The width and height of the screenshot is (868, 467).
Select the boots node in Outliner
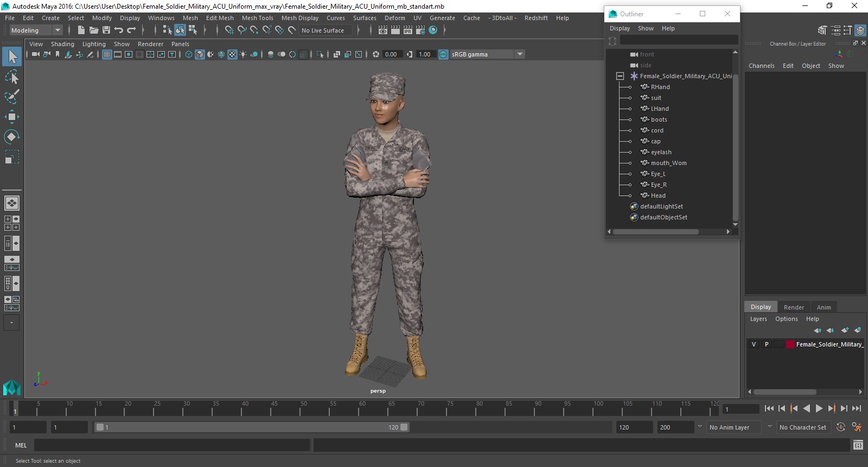659,119
